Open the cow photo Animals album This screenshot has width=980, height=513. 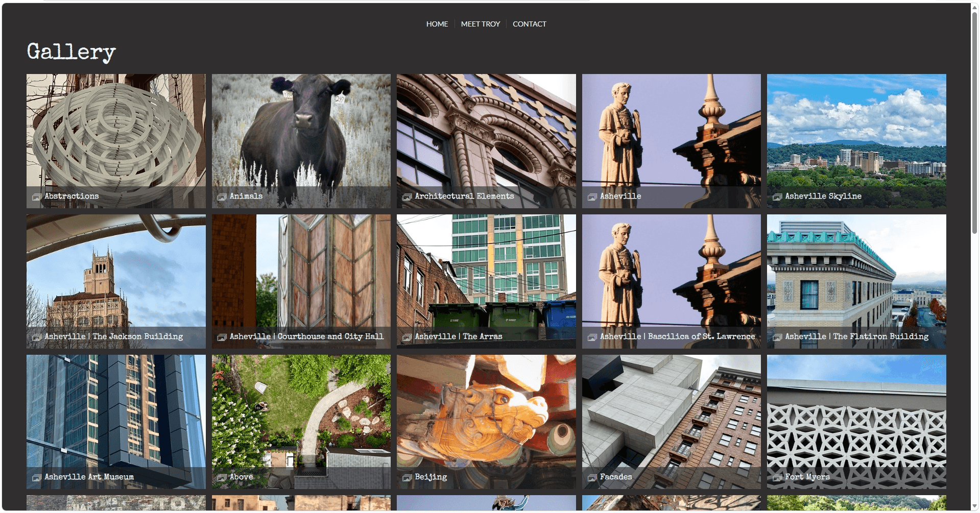301,141
